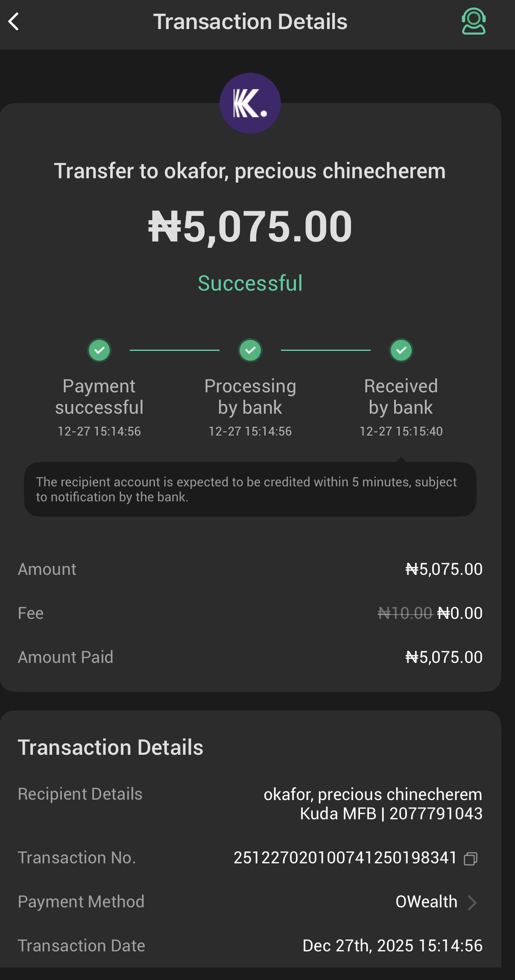The height and width of the screenshot is (980, 515).
Task: Tap the Kuda bank logo
Action: click(x=250, y=103)
